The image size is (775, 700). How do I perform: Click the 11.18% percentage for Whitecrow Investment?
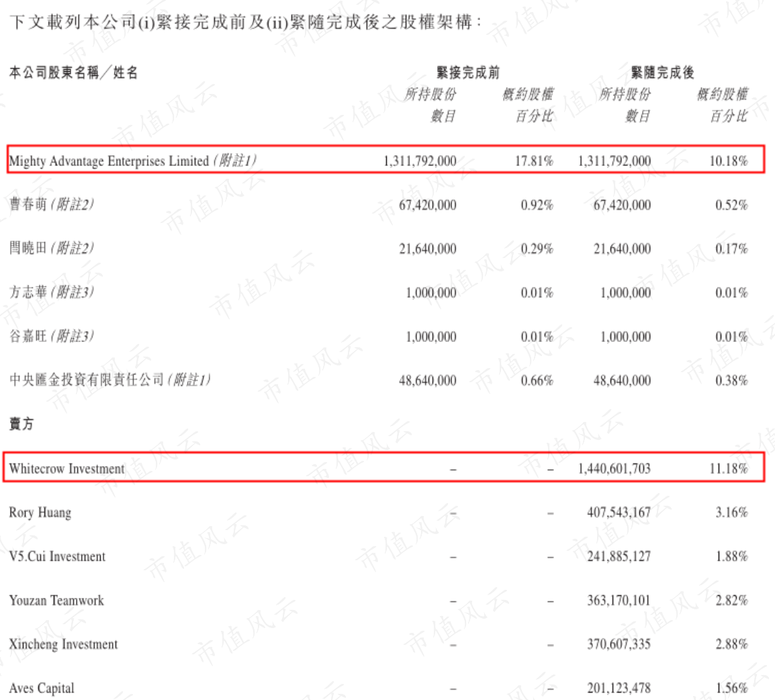(x=729, y=468)
